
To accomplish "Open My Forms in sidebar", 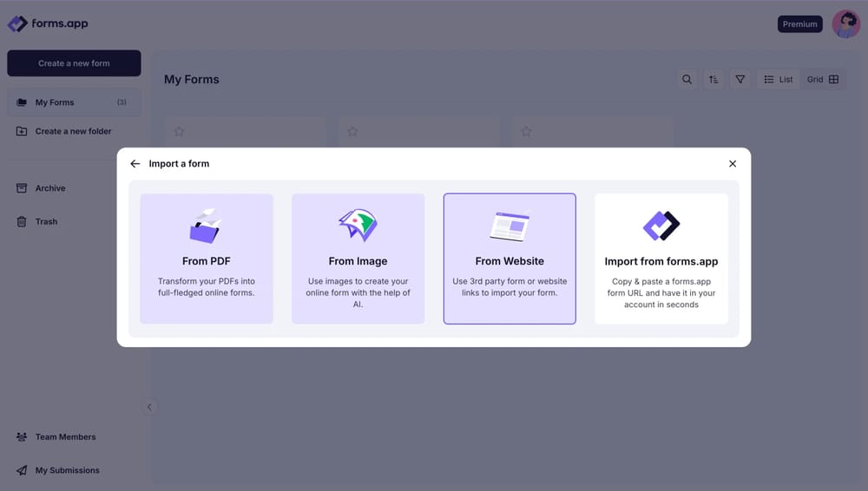I will [55, 102].
